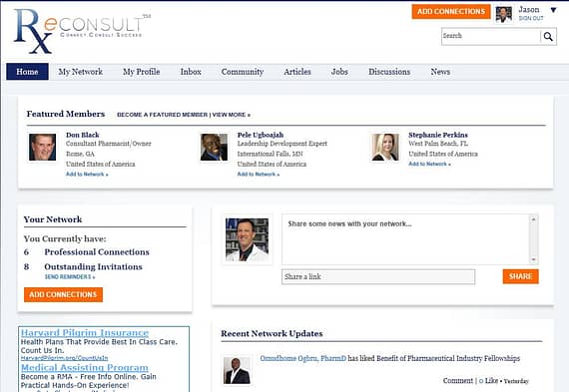The height and width of the screenshot is (392, 569).
Task: Click the Send Reminders link
Action: pos(70,277)
